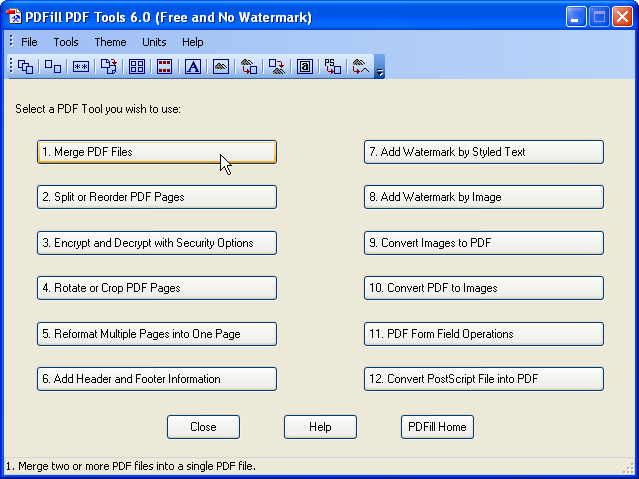The image size is (639, 479).
Task: Click the Convert Images to PDF icon
Action: (249, 66)
